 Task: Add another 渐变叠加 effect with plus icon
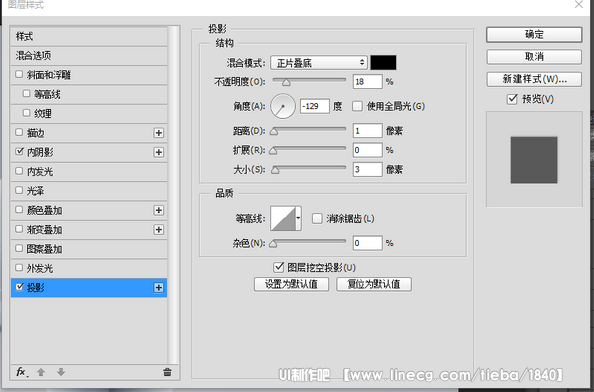(x=159, y=230)
